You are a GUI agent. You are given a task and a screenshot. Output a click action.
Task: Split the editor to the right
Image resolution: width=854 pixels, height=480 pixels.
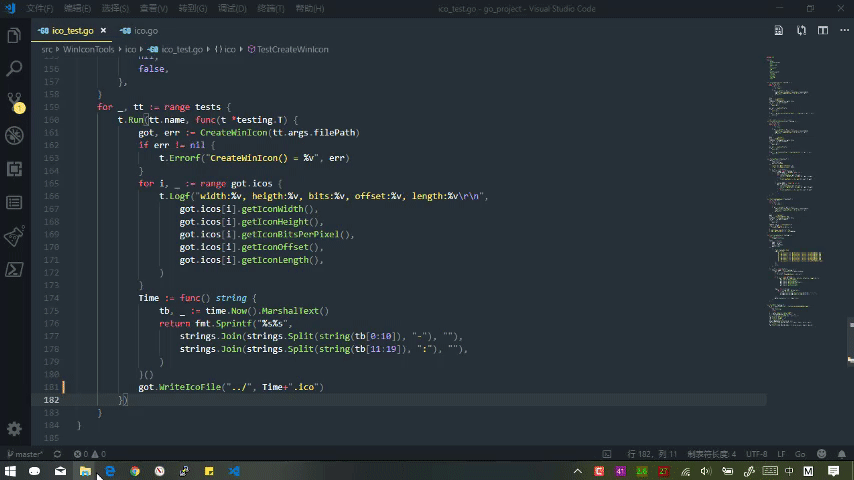pyautogui.click(x=823, y=31)
